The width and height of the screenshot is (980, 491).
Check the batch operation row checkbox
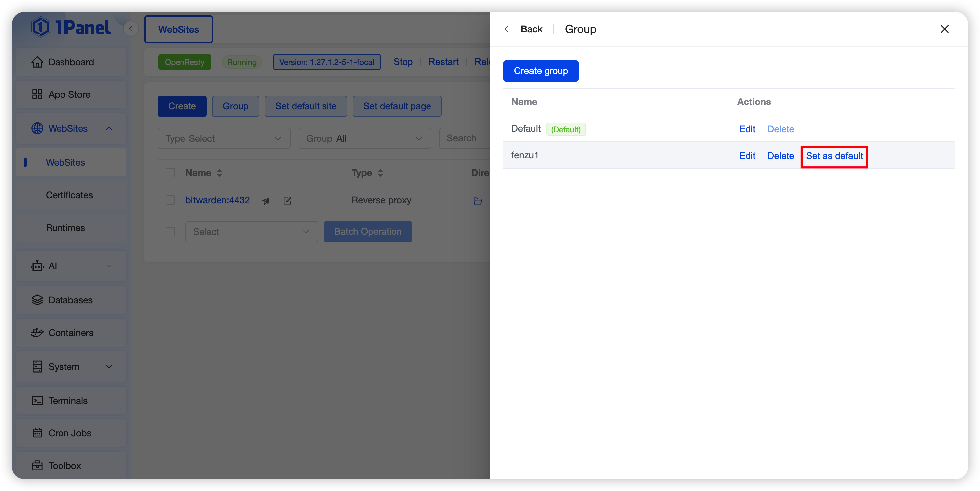170,232
